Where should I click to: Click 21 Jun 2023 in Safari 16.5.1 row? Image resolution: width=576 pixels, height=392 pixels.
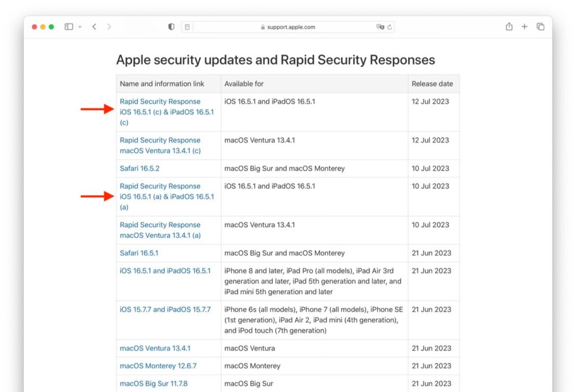431,253
